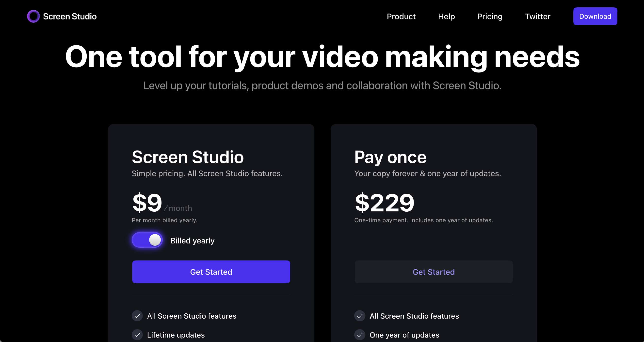Click the $9 per month price

coord(147,203)
